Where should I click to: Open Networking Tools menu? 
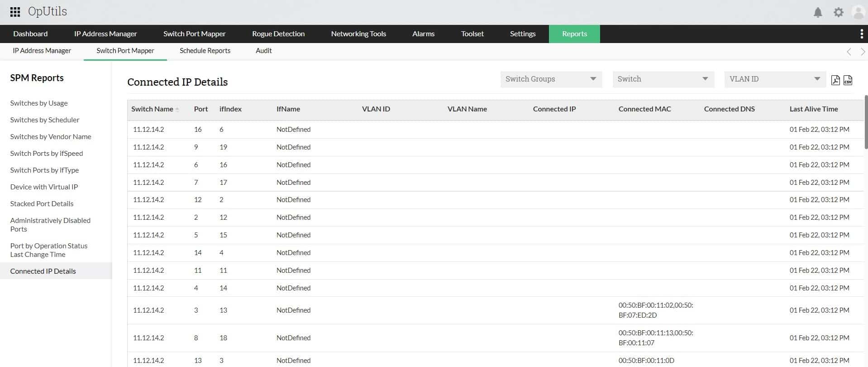pos(358,34)
